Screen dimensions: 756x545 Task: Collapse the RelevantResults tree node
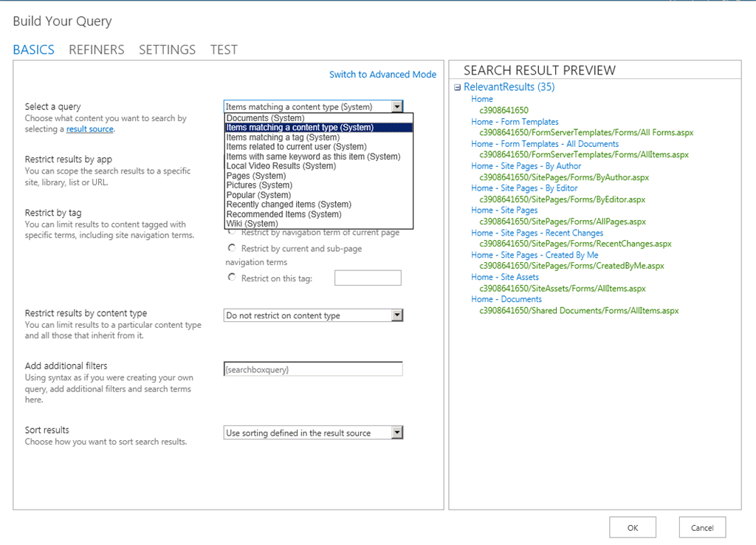(458, 87)
